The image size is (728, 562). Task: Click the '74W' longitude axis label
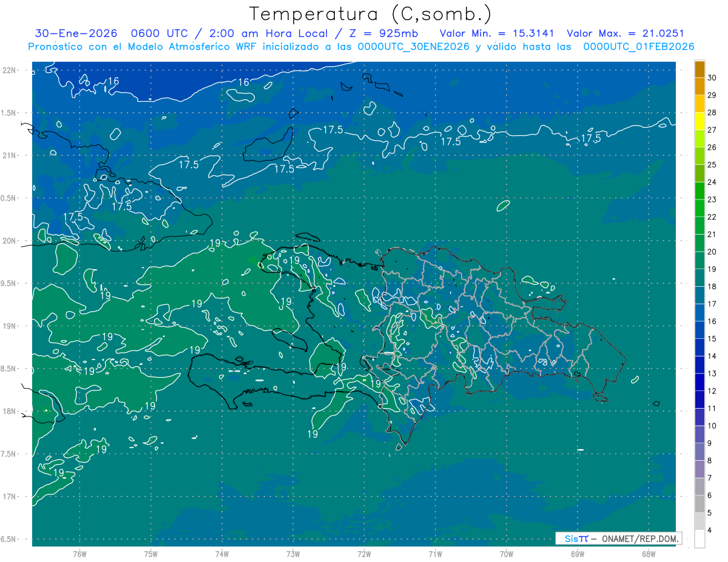222,554
